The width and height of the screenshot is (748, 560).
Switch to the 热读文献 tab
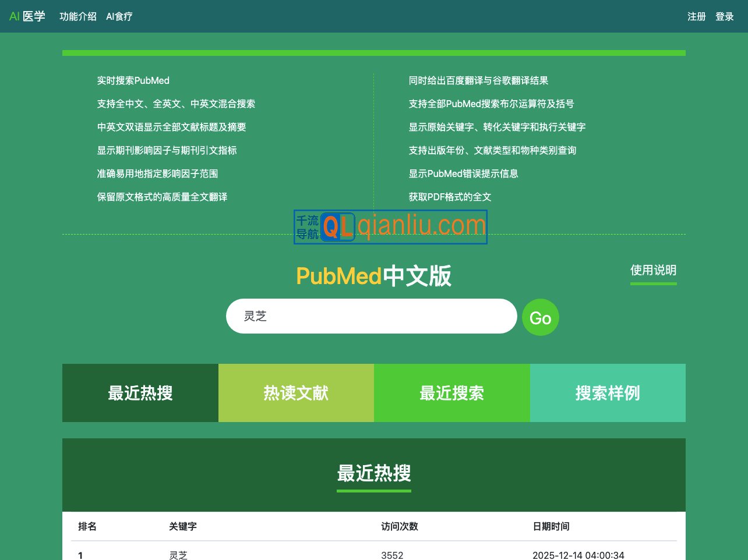296,393
